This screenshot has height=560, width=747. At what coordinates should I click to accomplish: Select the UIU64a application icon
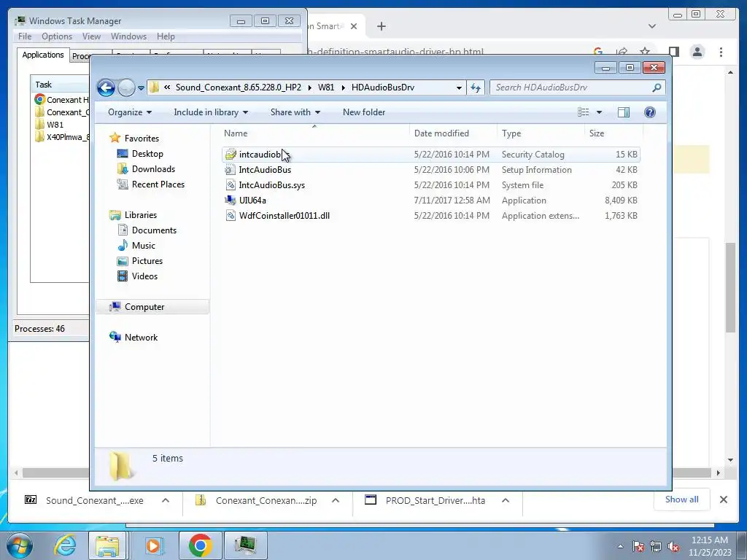pos(231,201)
